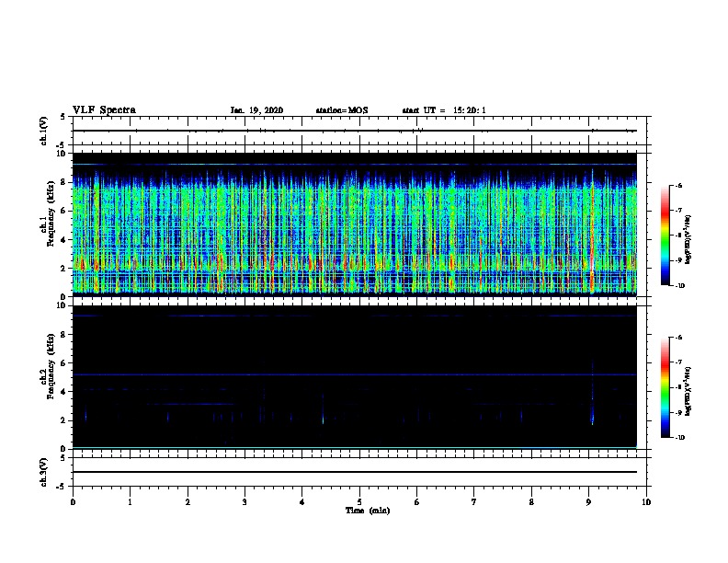Click the "8" tick on ch.1 frequency axis
This screenshot has height=563, width=728.
(x=63, y=182)
